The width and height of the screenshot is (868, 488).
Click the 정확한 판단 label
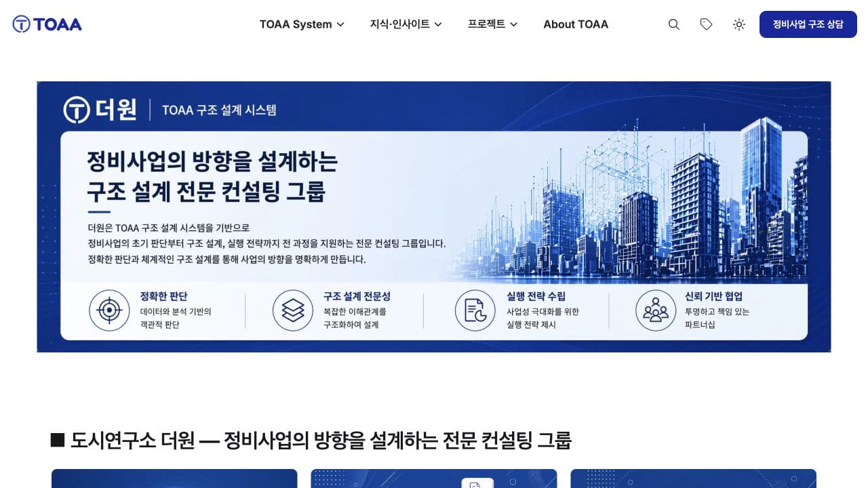pyautogui.click(x=163, y=296)
